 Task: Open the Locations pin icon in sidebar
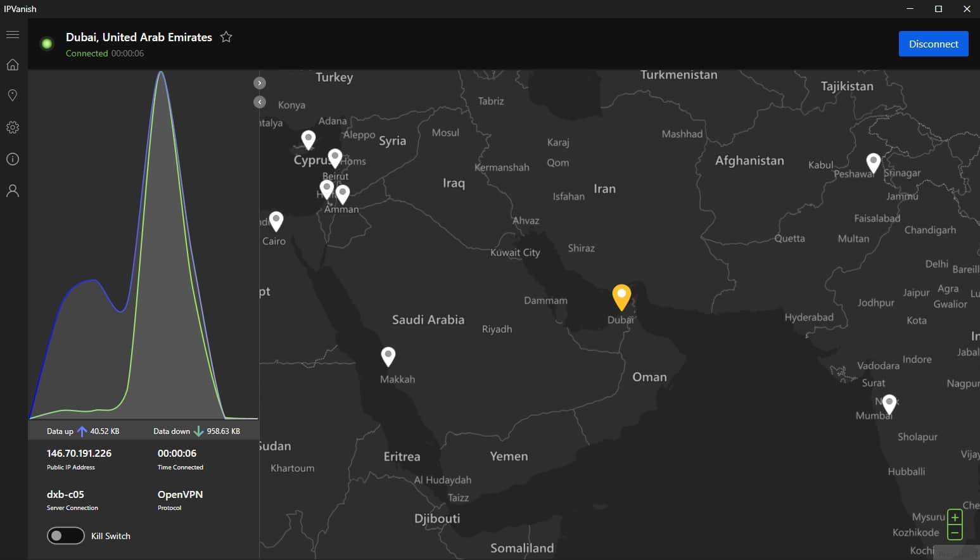point(13,96)
